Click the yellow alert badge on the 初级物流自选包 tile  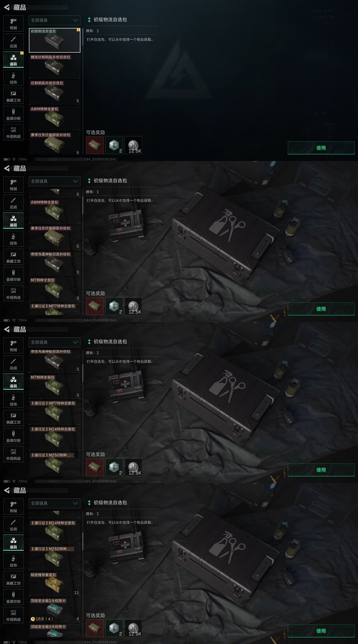click(x=78, y=30)
